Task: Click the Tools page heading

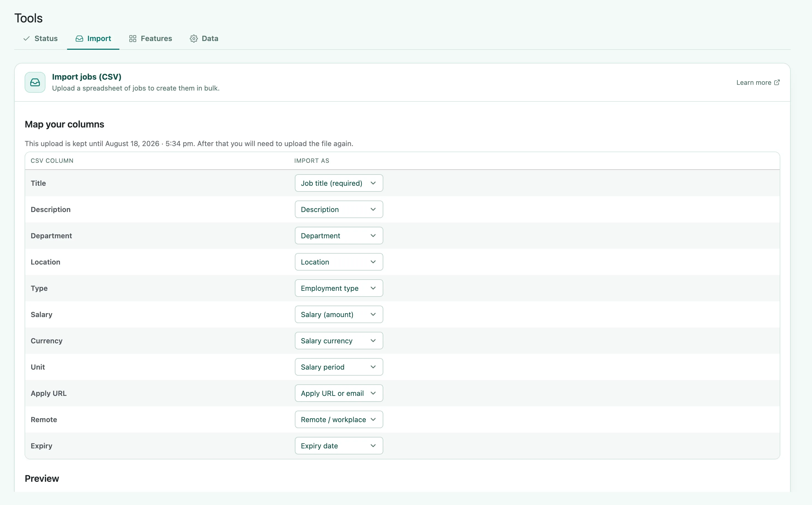Action: pyautogui.click(x=28, y=18)
